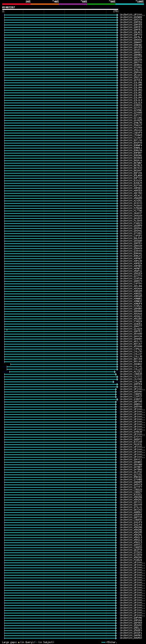Select hit UniRef100_P43643
The height and width of the screenshot is (644, 146).
[131, 206]
